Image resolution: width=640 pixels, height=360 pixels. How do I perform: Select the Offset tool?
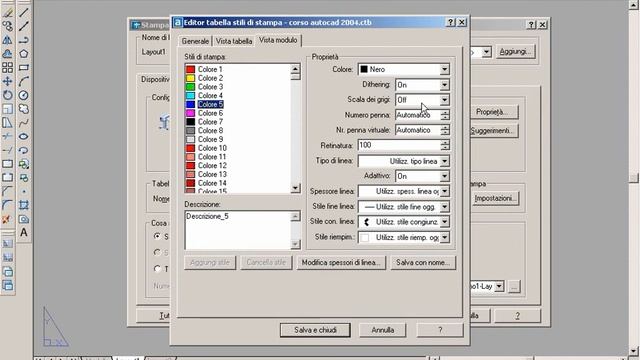(7, 53)
